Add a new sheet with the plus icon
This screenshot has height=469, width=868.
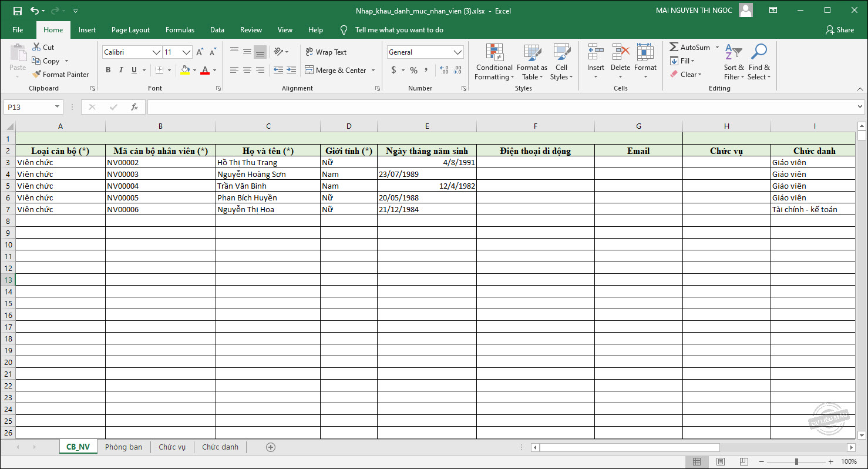click(271, 447)
